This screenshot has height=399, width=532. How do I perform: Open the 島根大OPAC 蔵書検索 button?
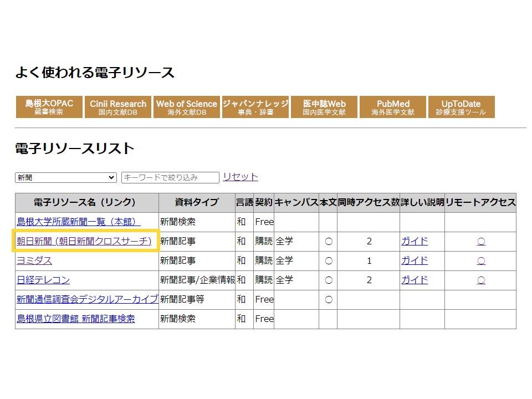[x=49, y=107]
